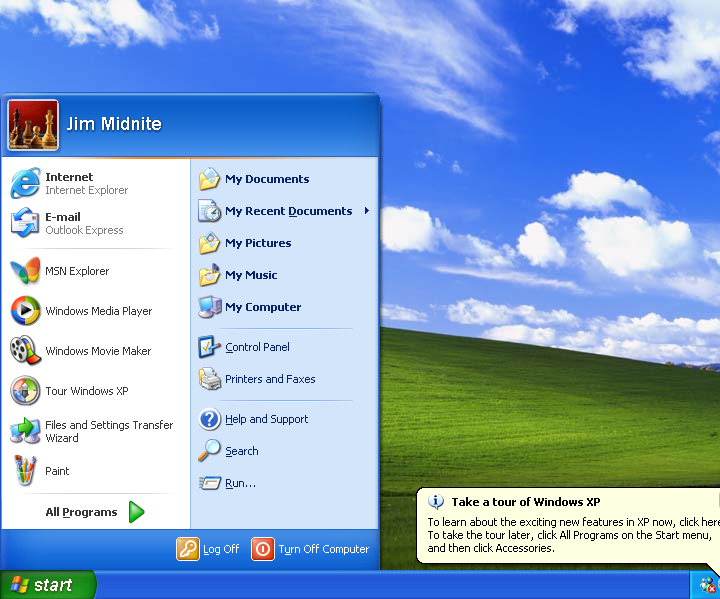720x599 pixels.
Task: Open the Printers and Faxes text link
Action: [270, 379]
